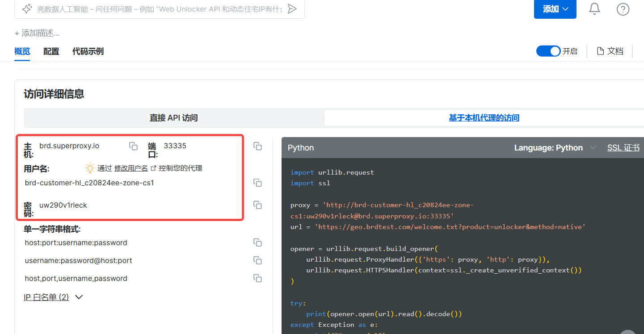Click the username text brd-customer-hl_c20824ee-zone-cs1
This screenshot has height=334, width=644.
(89, 183)
